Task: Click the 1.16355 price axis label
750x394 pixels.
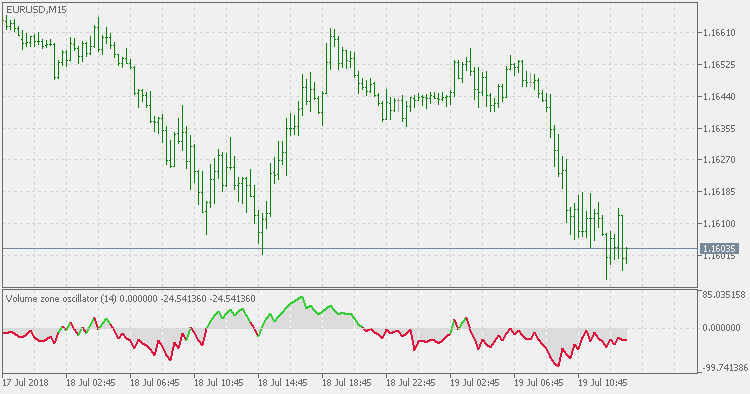Action: 719,128
